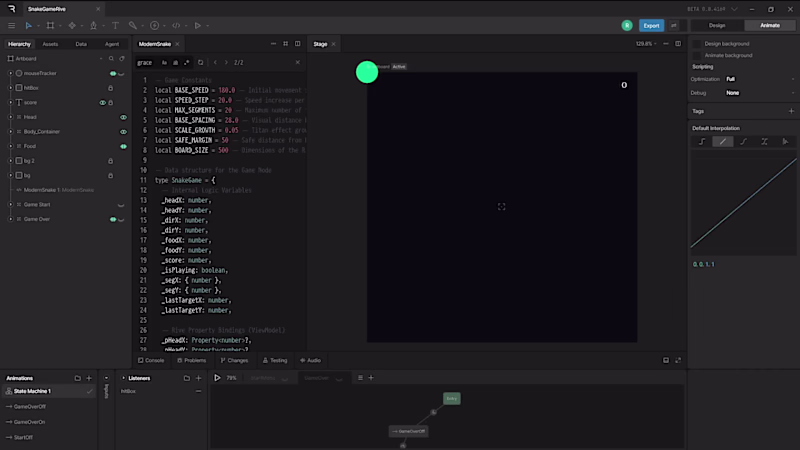800x450 pixels.
Task: Select the Text tool
Action: 115,26
